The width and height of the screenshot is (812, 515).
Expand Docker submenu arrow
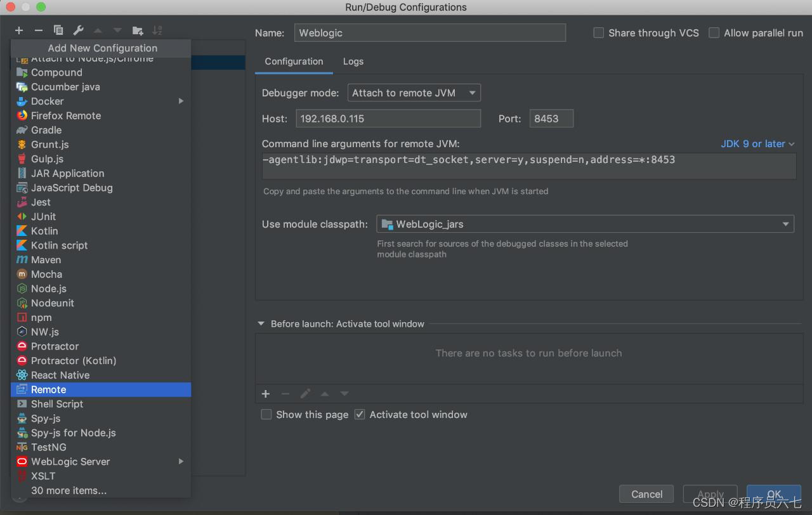tap(181, 101)
